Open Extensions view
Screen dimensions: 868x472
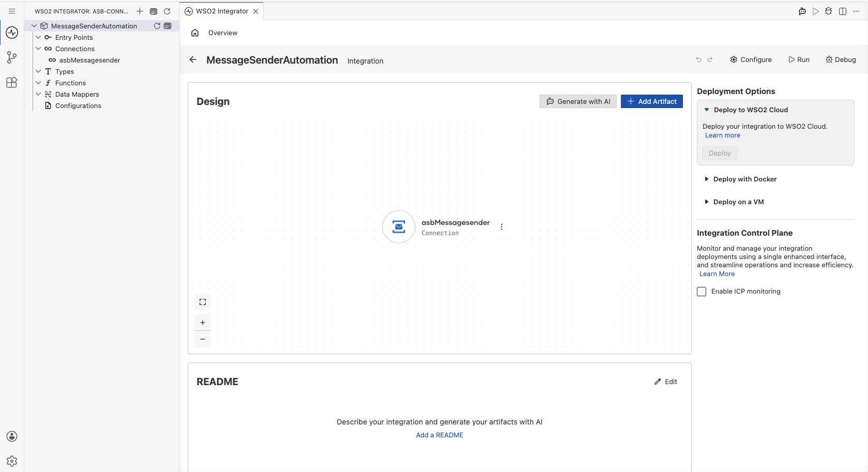(x=12, y=82)
